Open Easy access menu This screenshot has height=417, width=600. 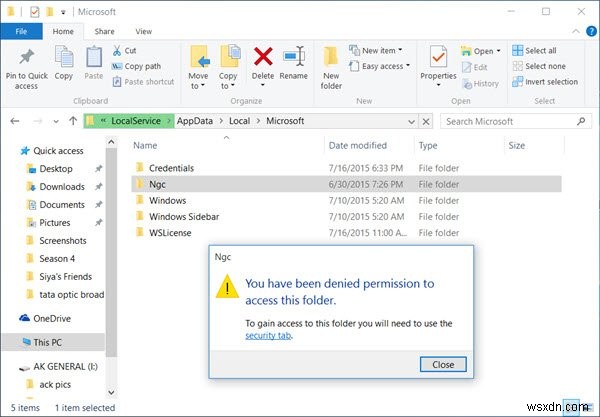[379, 66]
